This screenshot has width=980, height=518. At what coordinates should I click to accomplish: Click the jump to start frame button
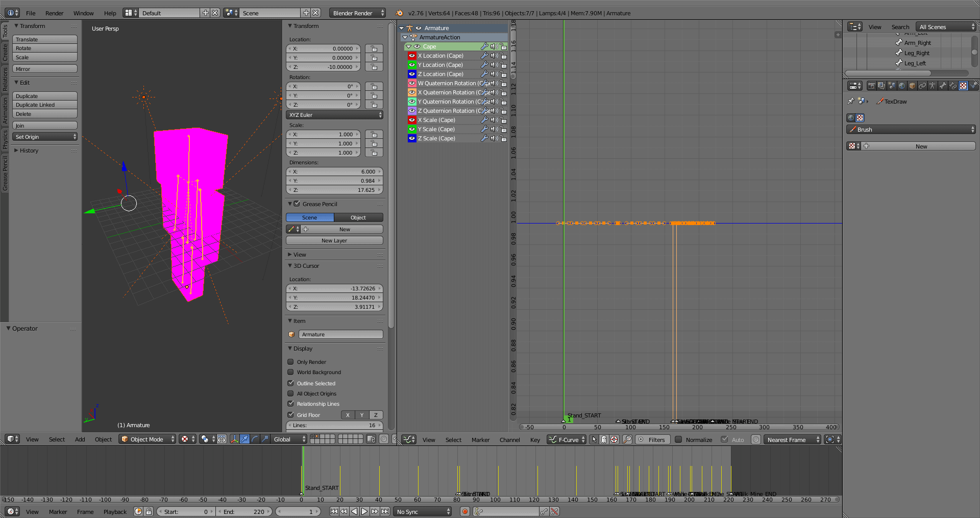click(334, 511)
